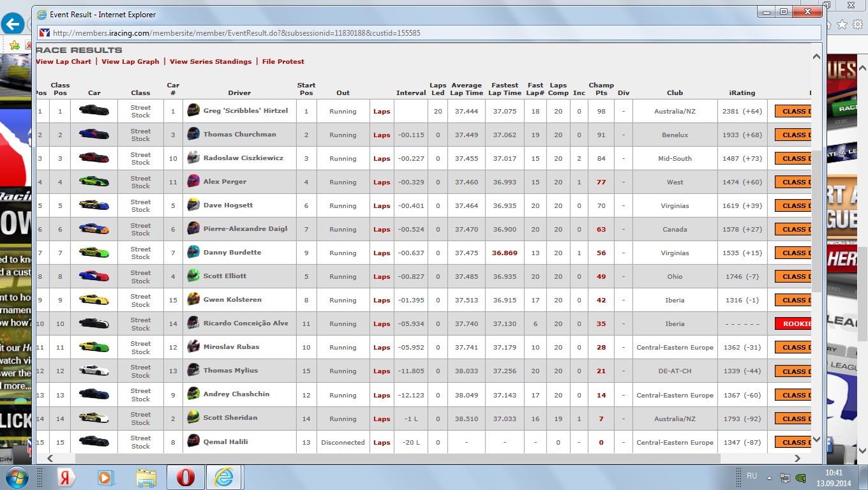Click the Class D license badge for Alex Perger
The image size is (868, 490).
click(x=793, y=182)
